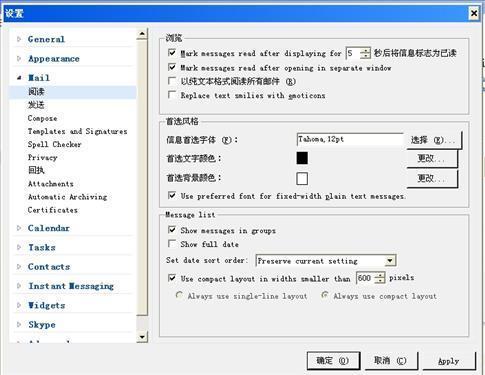Enable 以纯文本格式阅读所有邮件 checkbox
Image resolution: width=485 pixels, height=375 pixels.
[x=172, y=81]
